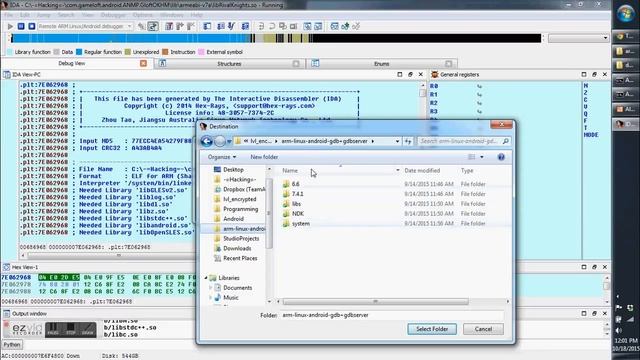Click the Enums tab icon

click(315, 63)
